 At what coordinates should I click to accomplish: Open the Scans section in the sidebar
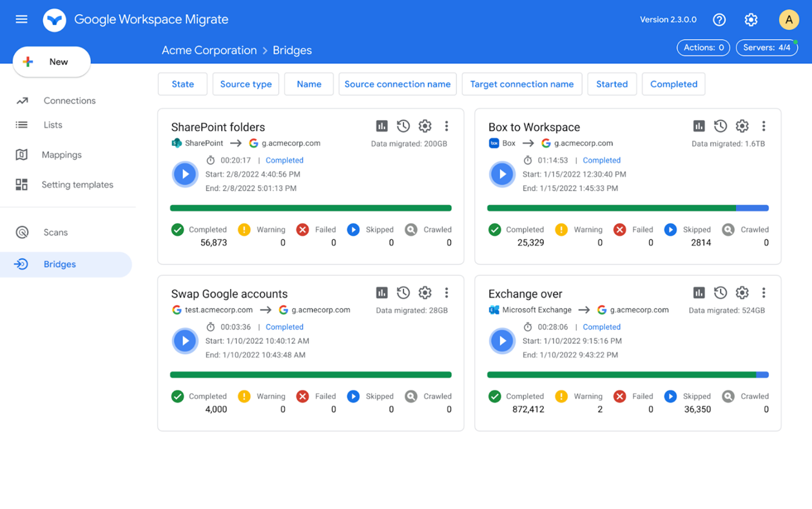point(55,232)
